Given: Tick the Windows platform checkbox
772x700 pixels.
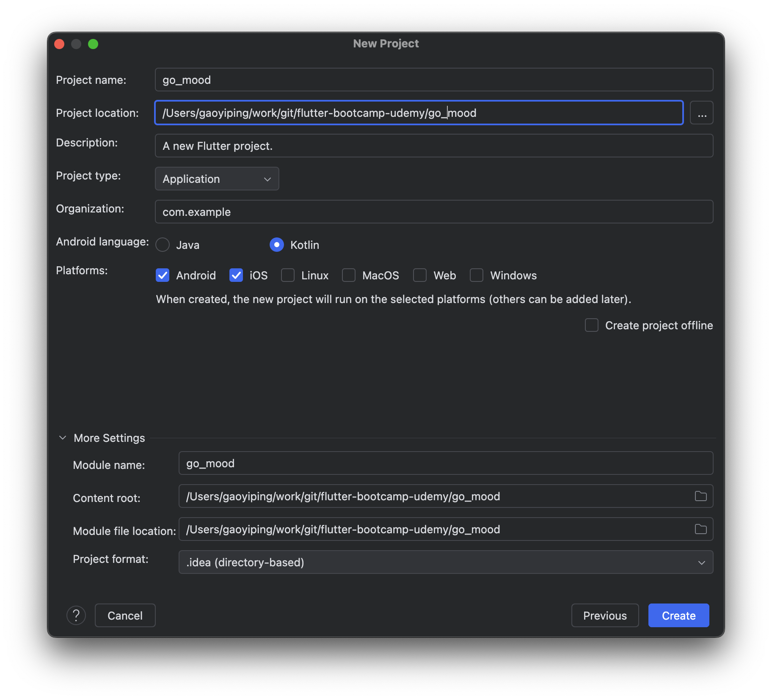Looking at the screenshot, I should click(x=477, y=276).
